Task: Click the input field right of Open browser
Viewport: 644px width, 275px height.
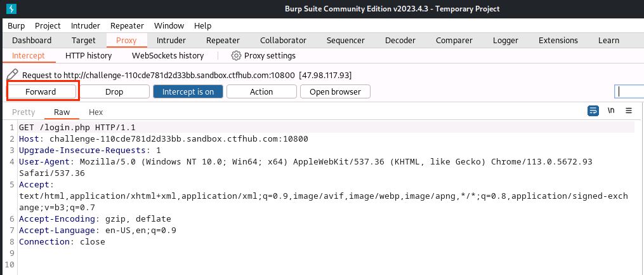Action: point(629,91)
